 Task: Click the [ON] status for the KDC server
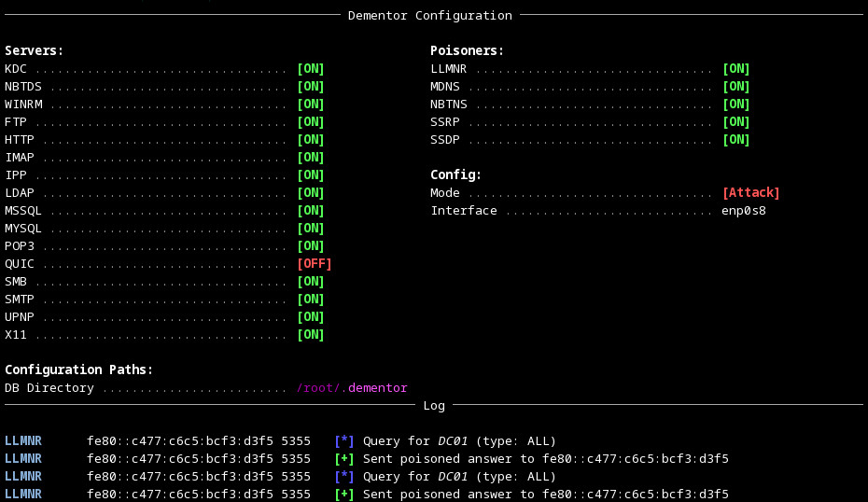(x=310, y=69)
